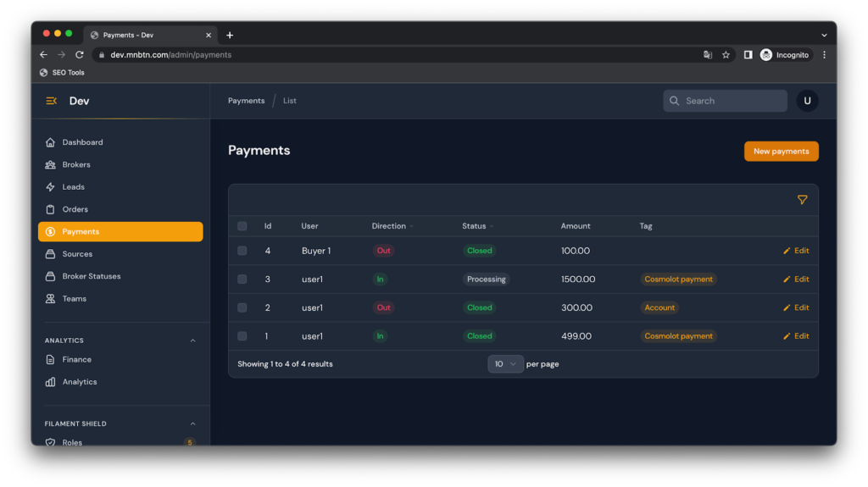Viewport: 868px width, 487px height.
Task: Collapse the Analytics sidebar group
Action: tap(192, 340)
